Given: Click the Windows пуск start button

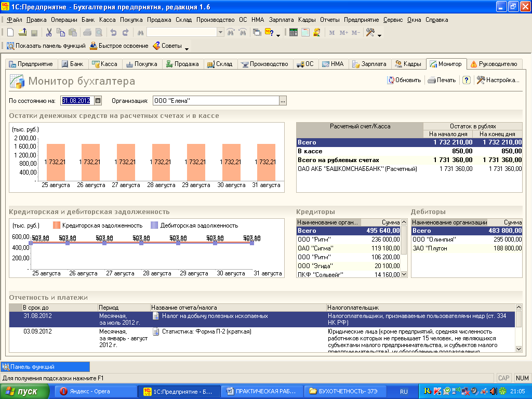Looking at the screenshot, I should [24, 392].
